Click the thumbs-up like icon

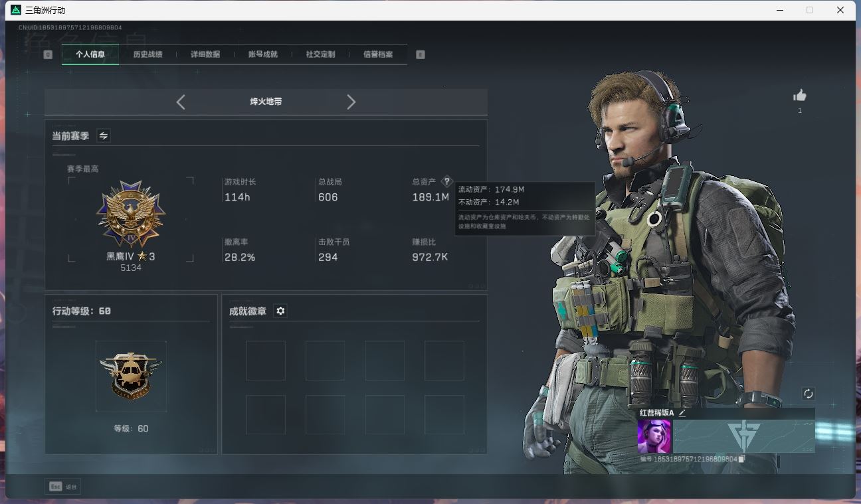coord(800,96)
